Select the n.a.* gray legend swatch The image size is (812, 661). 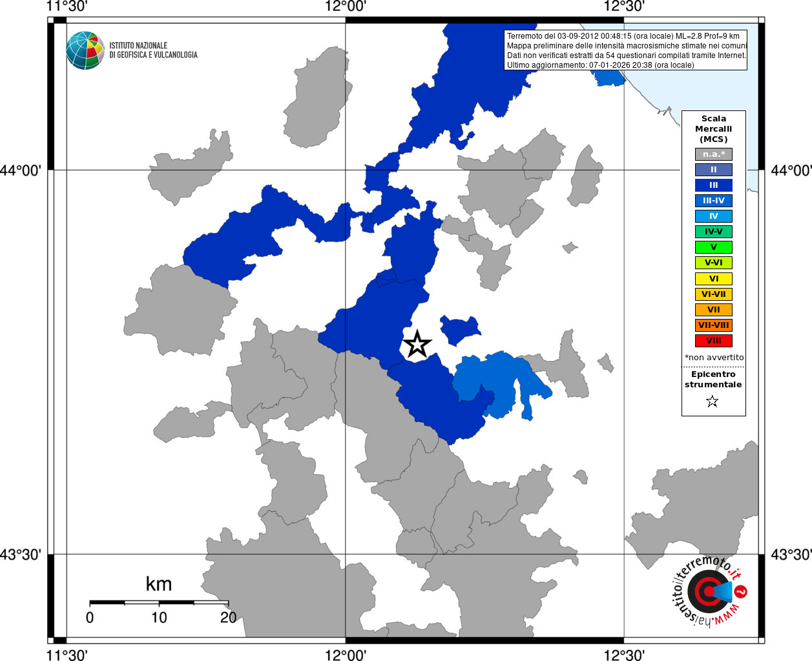pyautogui.click(x=714, y=154)
